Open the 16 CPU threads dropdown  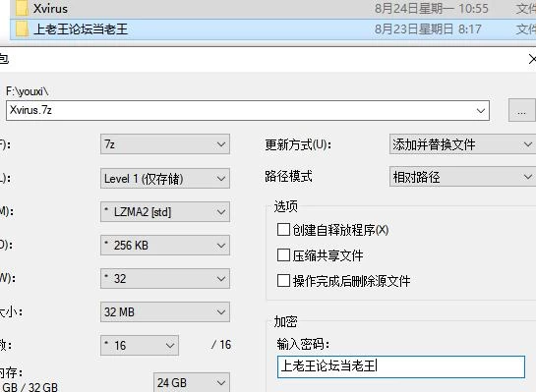click(x=140, y=345)
